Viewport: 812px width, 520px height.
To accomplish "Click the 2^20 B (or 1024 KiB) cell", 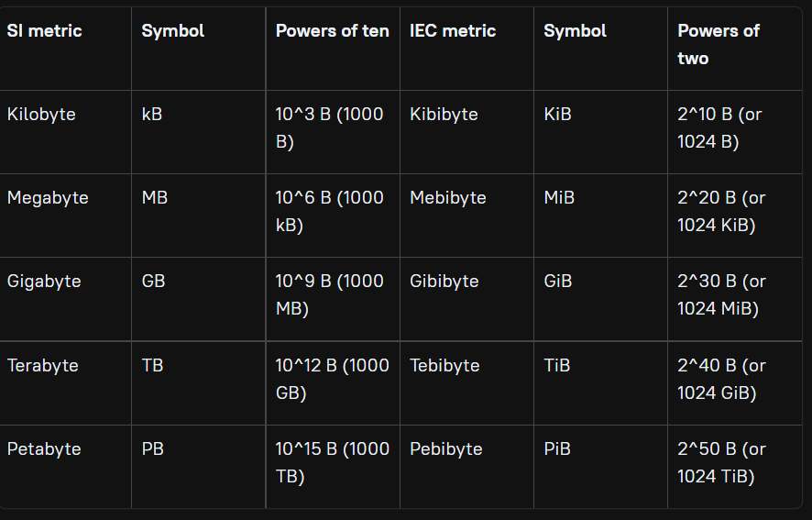I will (735, 216).
